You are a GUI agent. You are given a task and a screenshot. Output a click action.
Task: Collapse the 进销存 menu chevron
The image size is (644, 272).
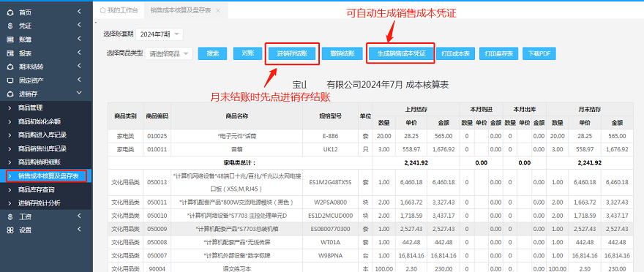click(x=79, y=93)
